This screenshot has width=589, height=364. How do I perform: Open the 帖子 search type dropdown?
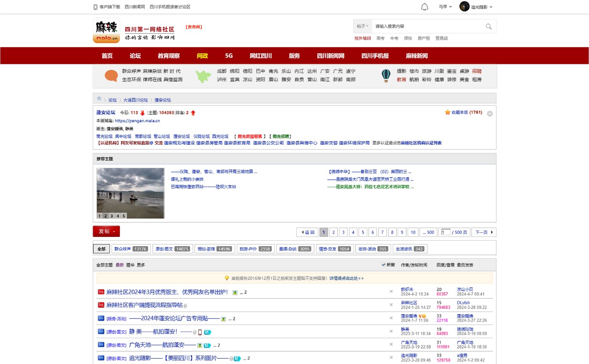coord(362,26)
